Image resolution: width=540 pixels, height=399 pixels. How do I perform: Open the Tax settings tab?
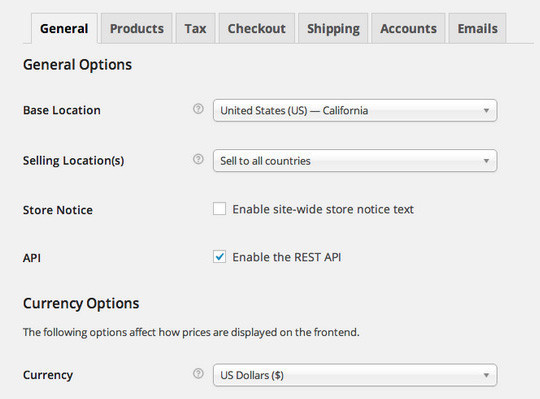pos(195,29)
